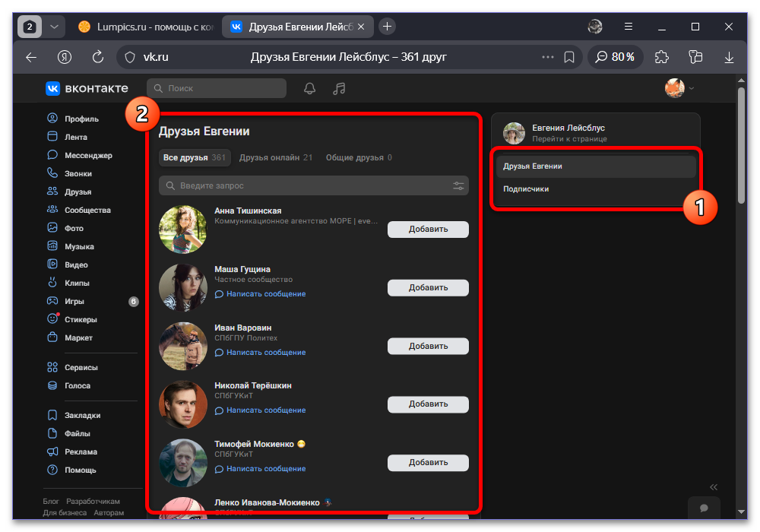
Task: Open the browser side panel icon
Action: coord(695,57)
